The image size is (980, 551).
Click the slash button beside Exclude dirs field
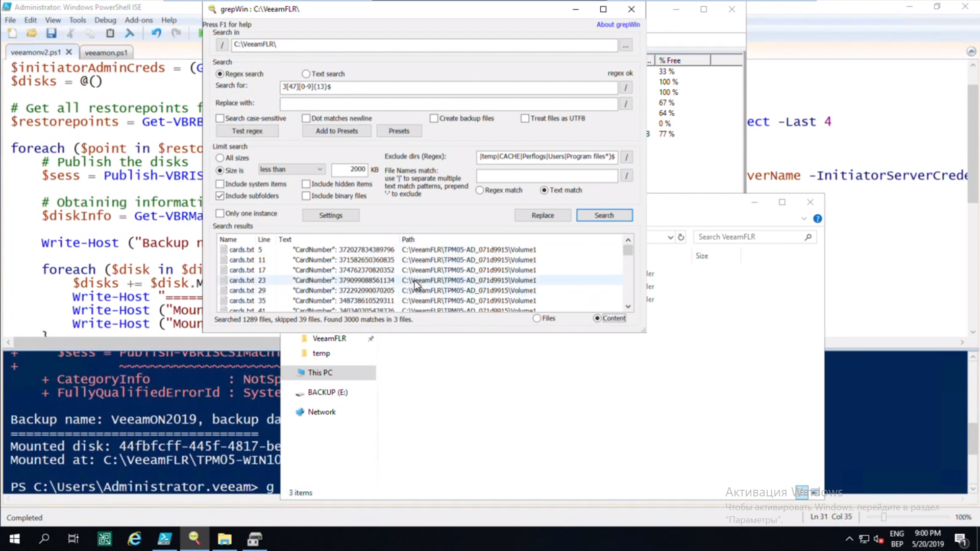[626, 157]
